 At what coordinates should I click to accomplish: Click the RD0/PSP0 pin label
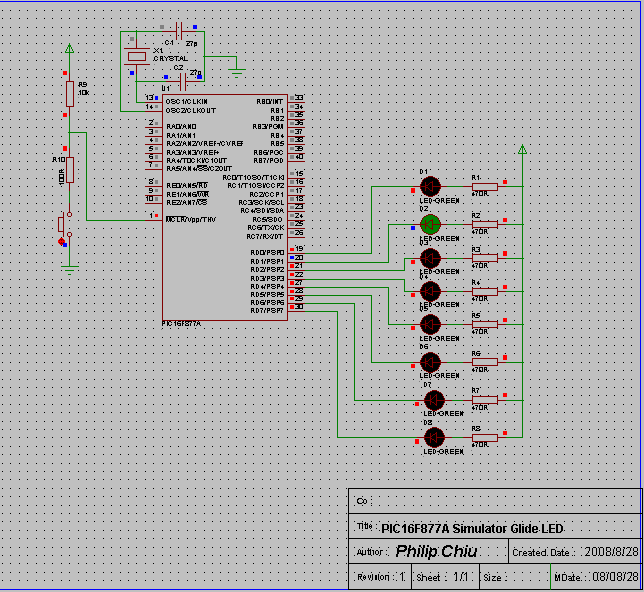click(267, 253)
